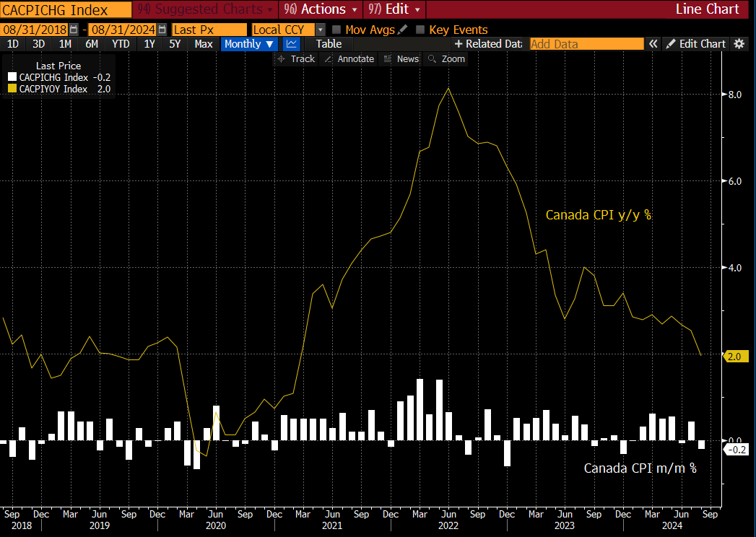This screenshot has height=537, width=756.
Task: Click the Edit Chart button label
Action: pos(703,44)
